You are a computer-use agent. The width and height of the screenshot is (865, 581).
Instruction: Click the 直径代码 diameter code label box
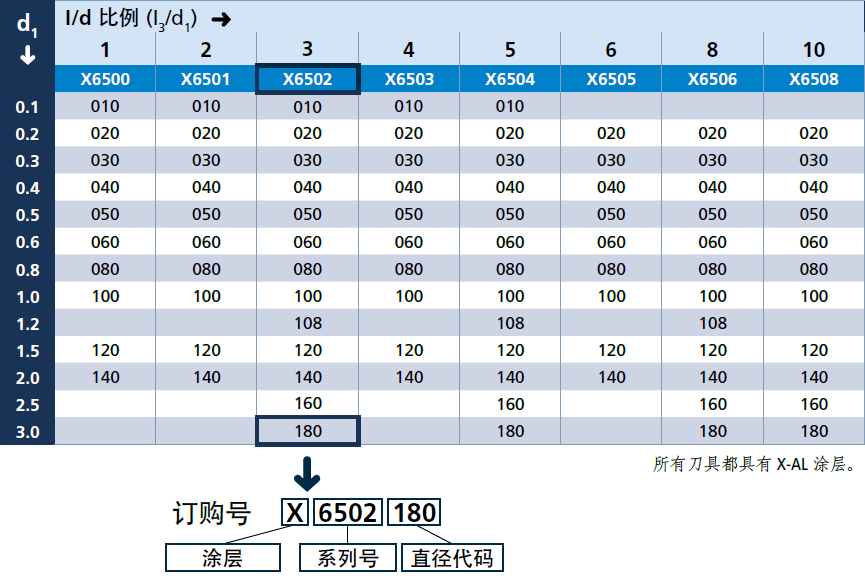pos(452,558)
